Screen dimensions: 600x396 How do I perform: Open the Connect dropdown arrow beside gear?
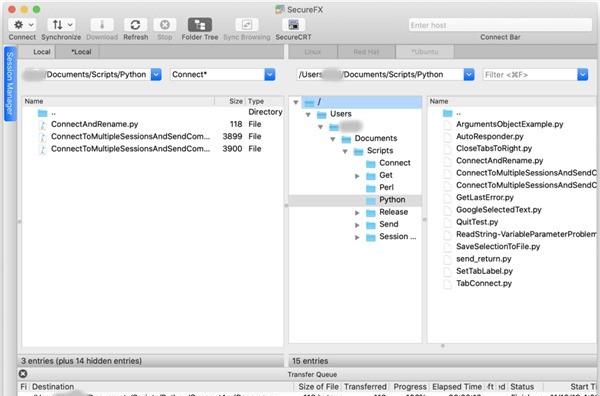coord(31,25)
